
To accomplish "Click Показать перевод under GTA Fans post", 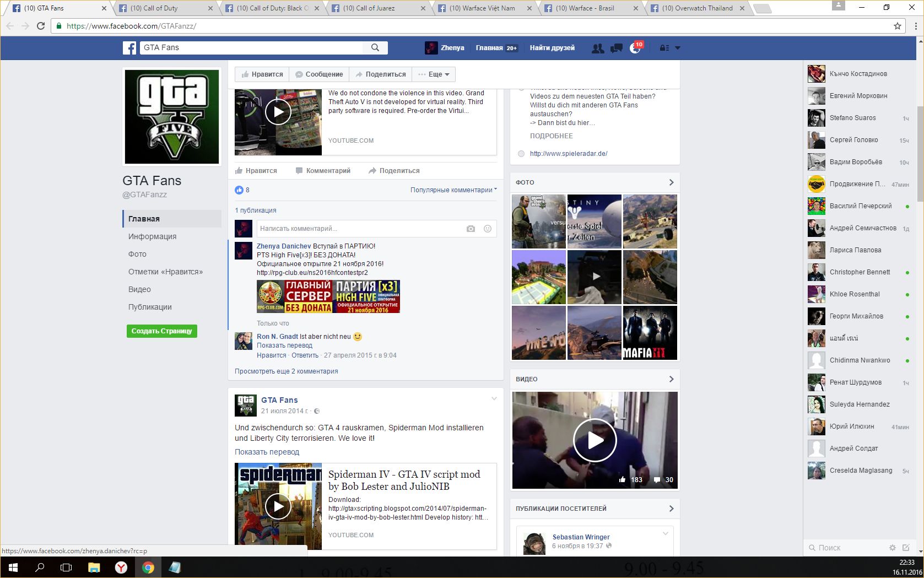I will pos(267,452).
